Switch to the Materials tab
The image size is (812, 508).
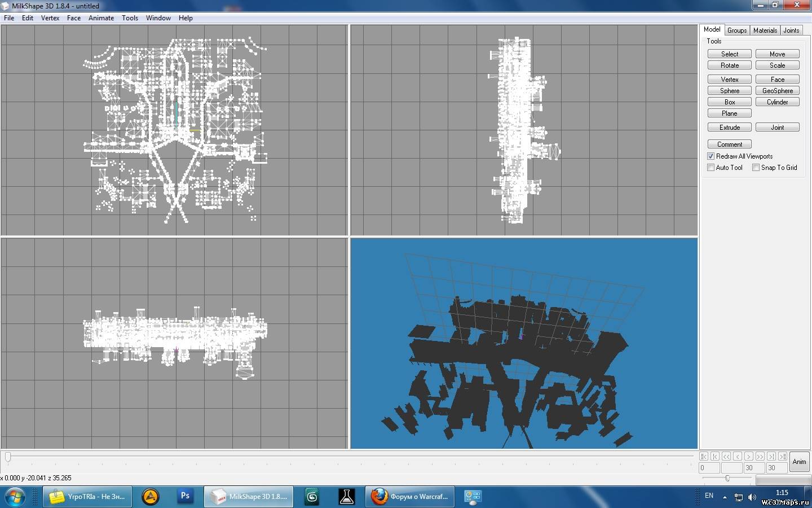pyautogui.click(x=765, y=30)
